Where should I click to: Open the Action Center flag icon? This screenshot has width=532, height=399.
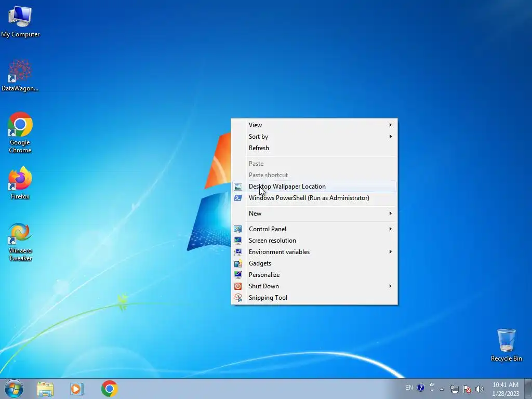(467, 389)
